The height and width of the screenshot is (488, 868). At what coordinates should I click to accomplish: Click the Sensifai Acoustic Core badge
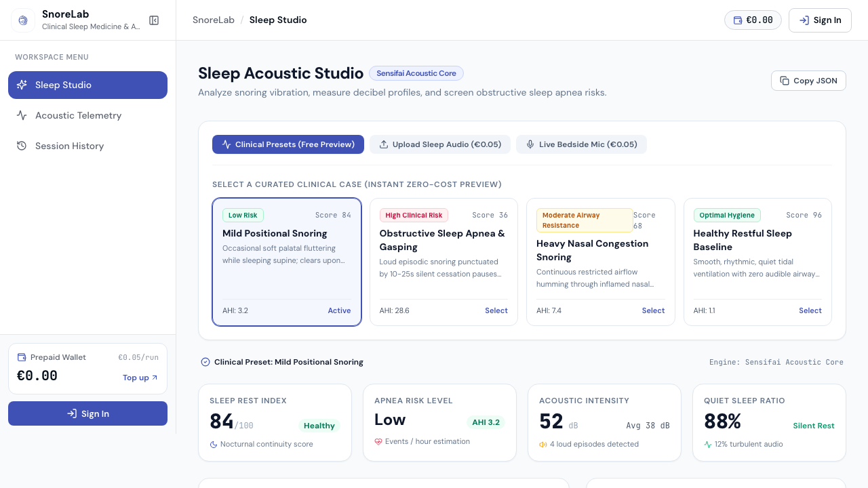(416, 73)
